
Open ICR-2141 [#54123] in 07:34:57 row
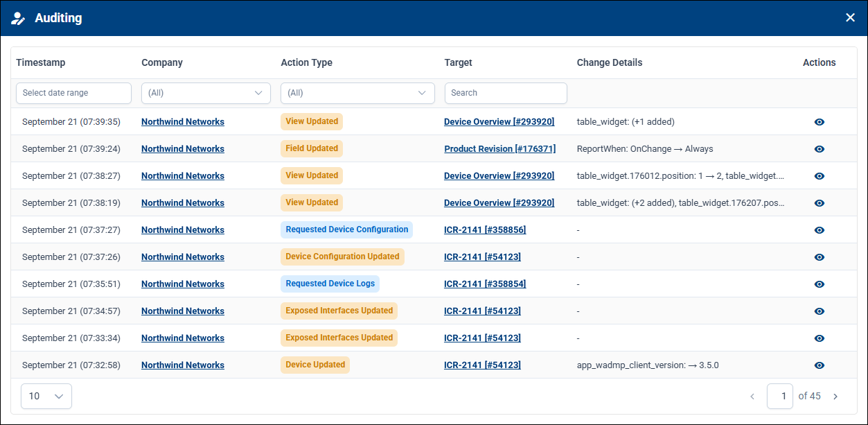[482, 311]
